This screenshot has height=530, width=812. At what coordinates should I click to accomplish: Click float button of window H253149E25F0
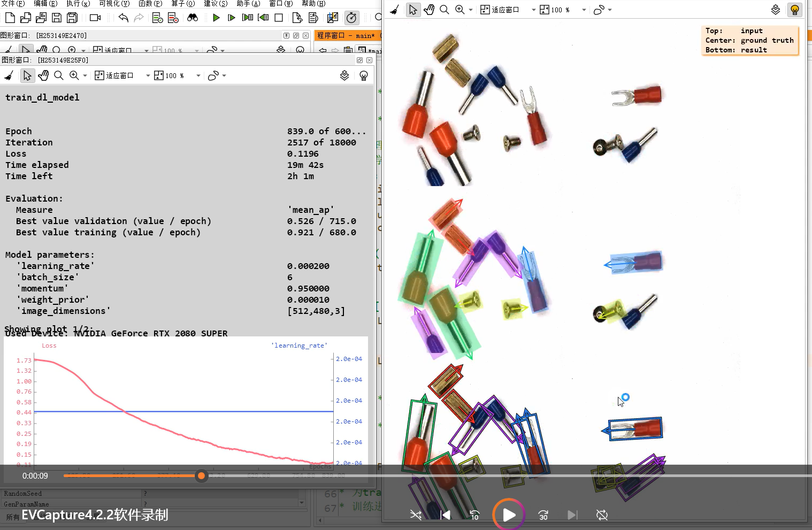(359, 60)
